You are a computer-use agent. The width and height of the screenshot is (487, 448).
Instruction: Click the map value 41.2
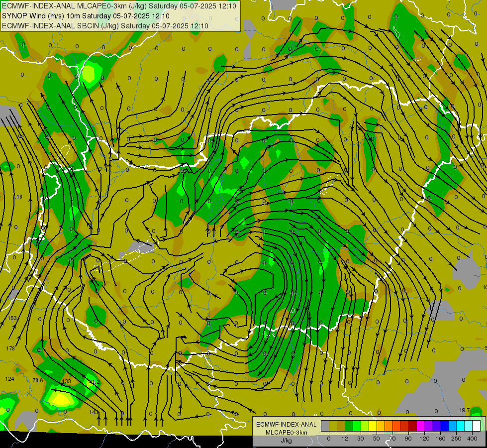click(x=94, y=382)
